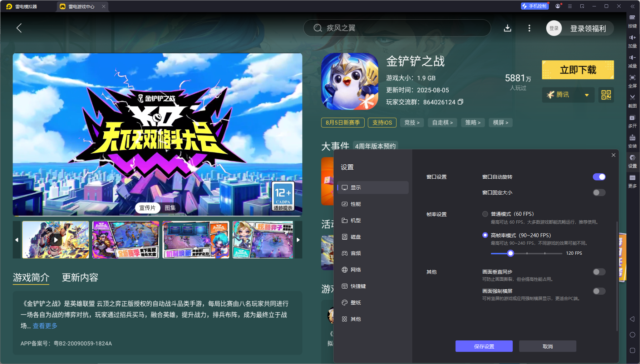Open the three-dot menu in top bar

click(529, 28)
